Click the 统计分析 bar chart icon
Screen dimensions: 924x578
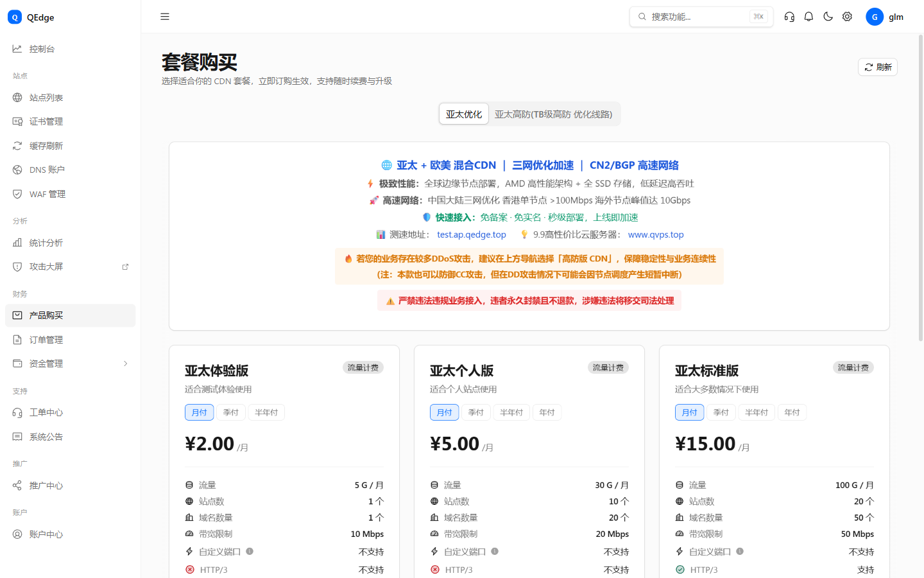coord(17,243)
